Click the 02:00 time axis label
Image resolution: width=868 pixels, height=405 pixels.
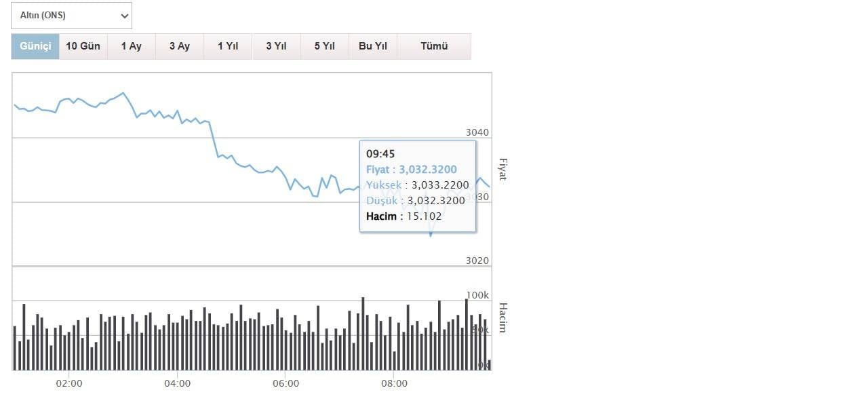click(69, 383)
